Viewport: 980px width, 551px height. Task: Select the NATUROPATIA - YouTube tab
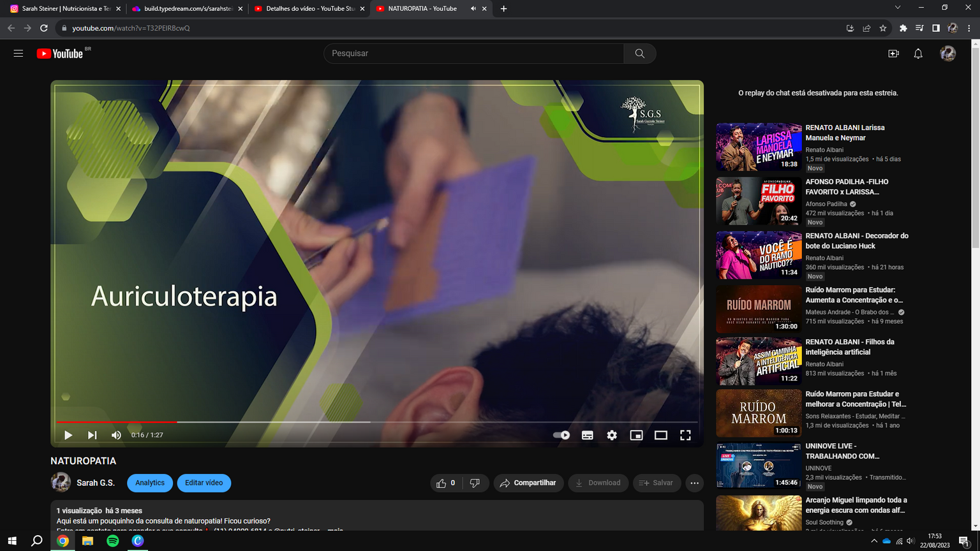422,9
